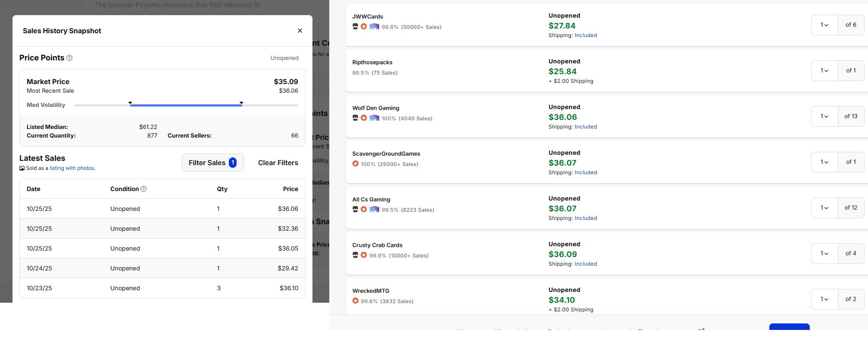Viewport: 868px width, 345px height.
Task: Click ScavengerGroundGames' orange star badge
Action: click(356, 164)
